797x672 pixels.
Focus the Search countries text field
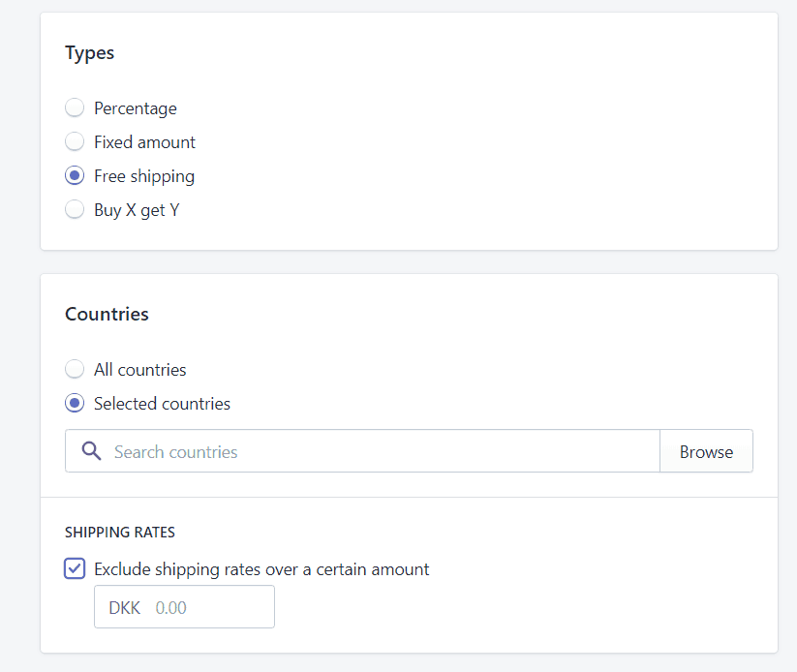tap(362, 451)
